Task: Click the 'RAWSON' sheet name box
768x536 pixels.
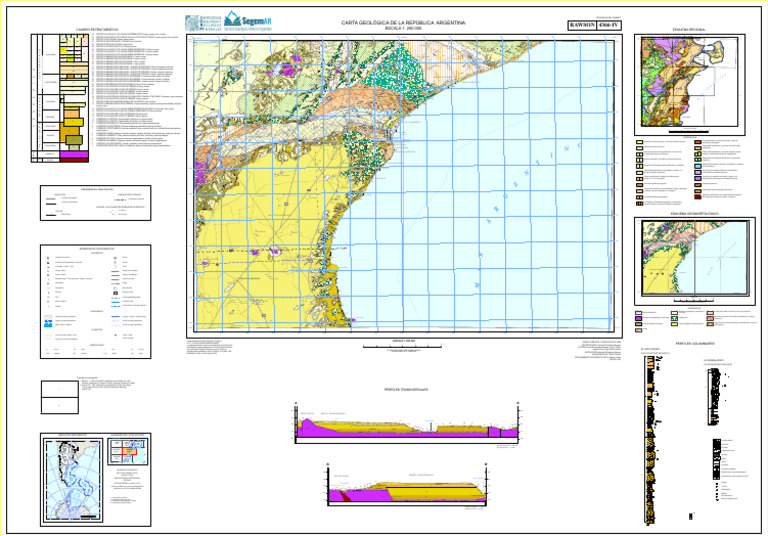Action: [x=582, y=25]
